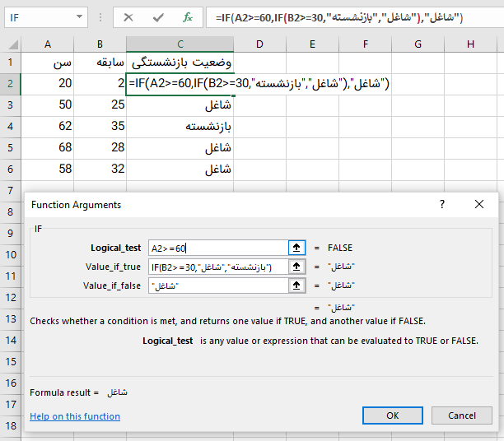504x441 pixels.
Task: Click the Value_if_true input field
Action: point(217,267)
